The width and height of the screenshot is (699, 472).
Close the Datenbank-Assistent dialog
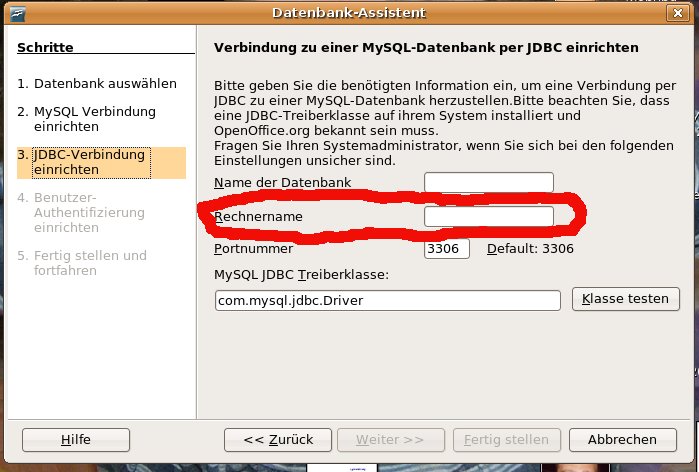pyautogui.click(x=678, y=13)
